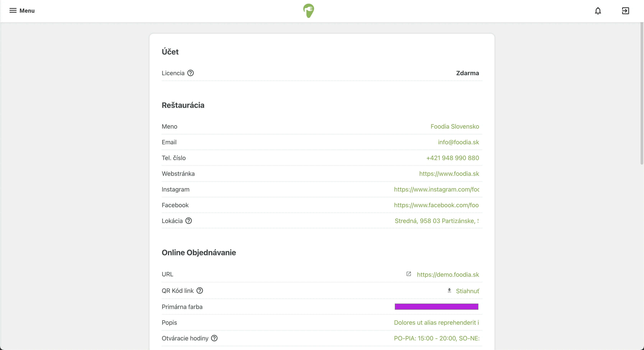Click the Popis row label

[169, 323]
